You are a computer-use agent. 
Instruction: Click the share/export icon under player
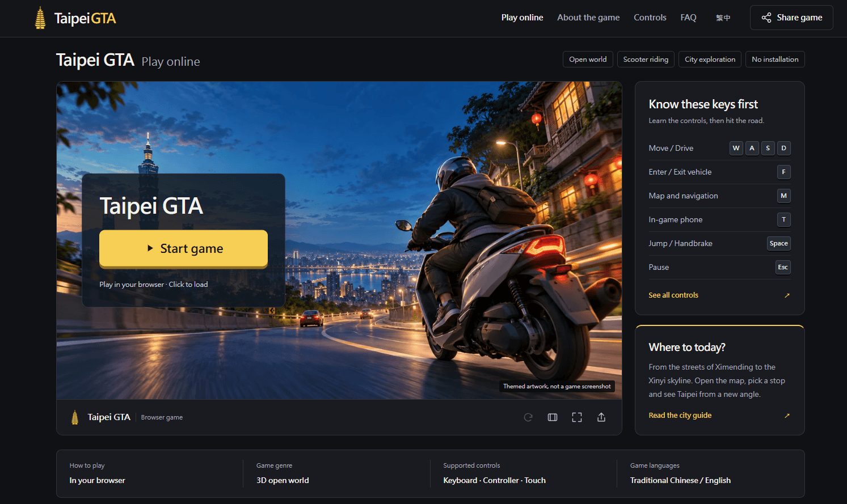601,417
